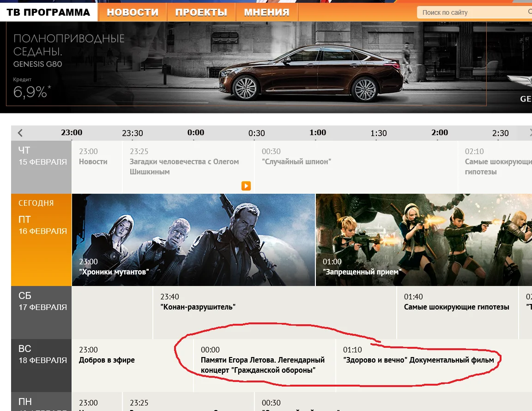Select the ЧТ 15 февраля day
The width and height of the screenshot is (532, 411).
click(42, 167)
